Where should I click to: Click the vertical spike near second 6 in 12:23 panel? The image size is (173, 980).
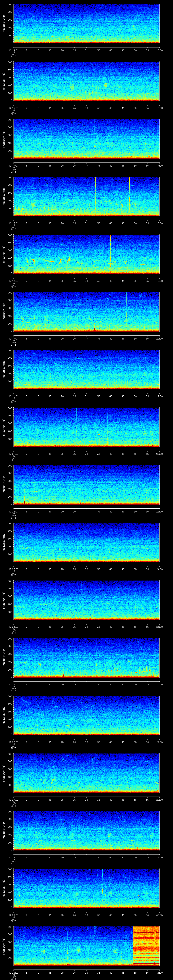(x=28, y=535)
